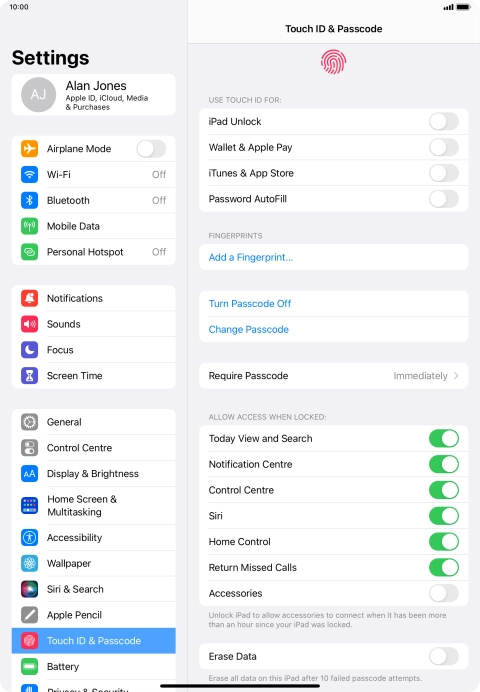This screenshot has width=480, height=692.
Task: Open Require Passcode timing options
Action: (334, 376)
